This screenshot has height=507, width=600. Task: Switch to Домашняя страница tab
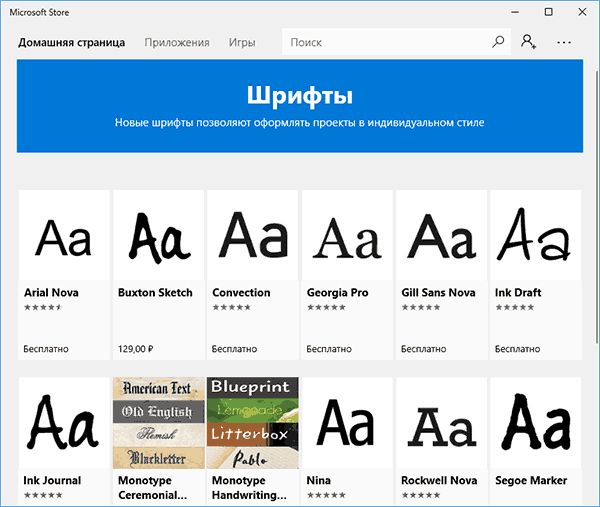tap(72, 42)
